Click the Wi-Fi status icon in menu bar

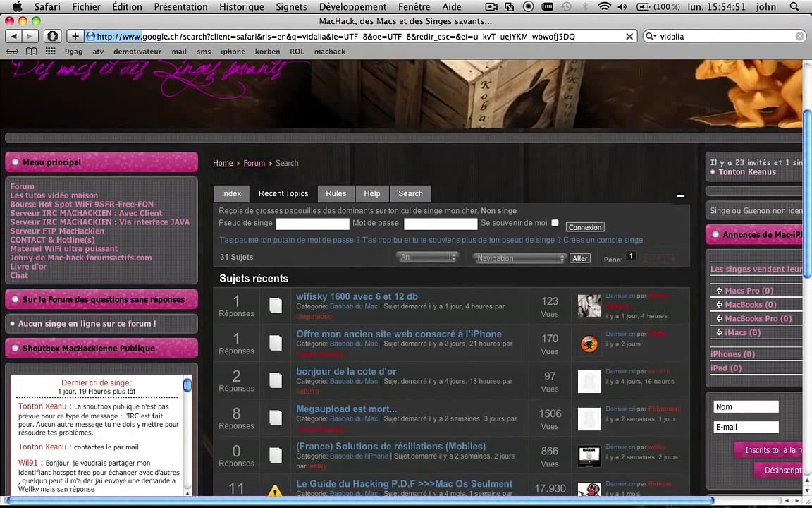click(604, 7)
